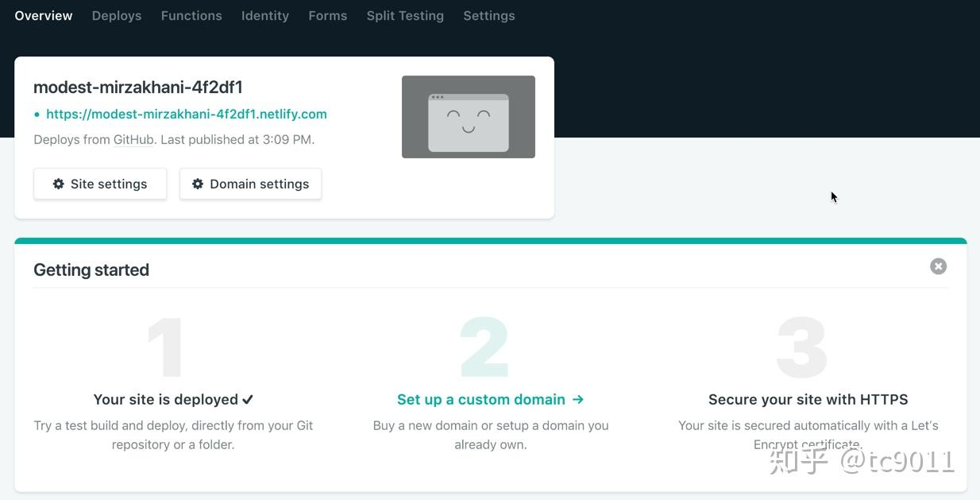Click the Set up a custom domain link
This screenshot has height=500, width=980.
(x=481, y=399)
